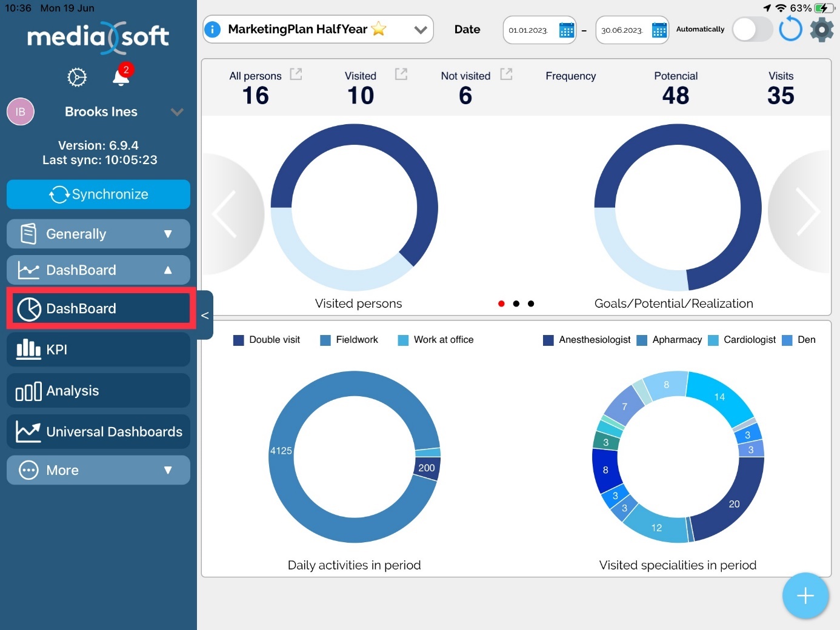Click the settings gear icon under the logo
This screenshot has width=840, height=630.
77,78
